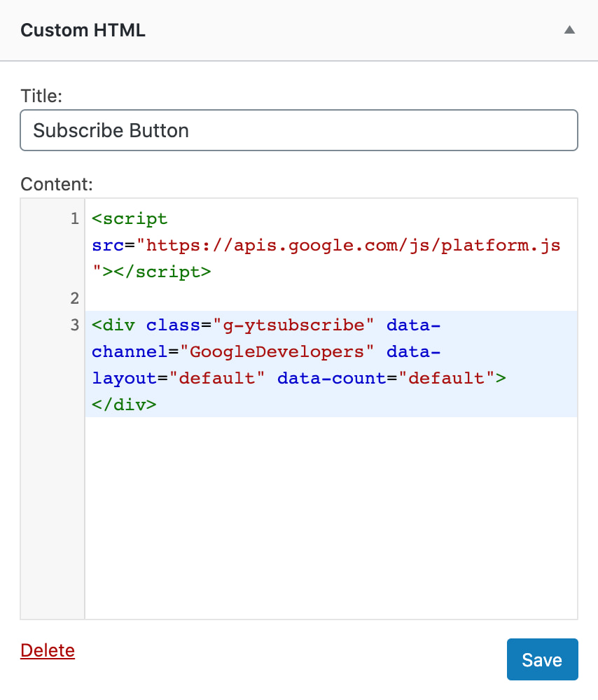The image size is (598, 700).
Task: Click the Custom HTML widget heading
Action: (x=83, y=30)
